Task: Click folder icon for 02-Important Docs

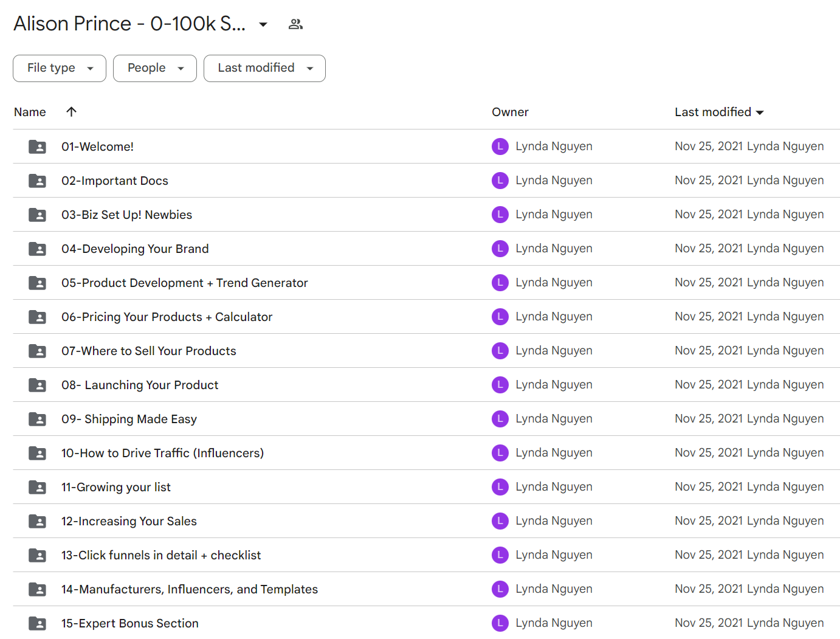Action: click(37, 181)
